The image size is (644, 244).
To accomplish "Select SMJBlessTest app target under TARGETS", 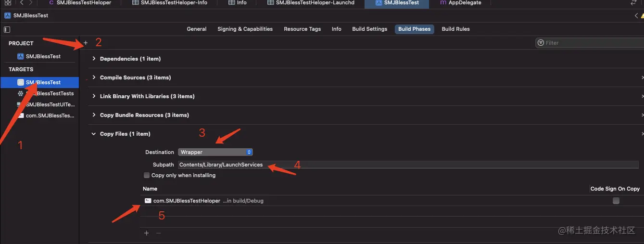I will (39, 82).
